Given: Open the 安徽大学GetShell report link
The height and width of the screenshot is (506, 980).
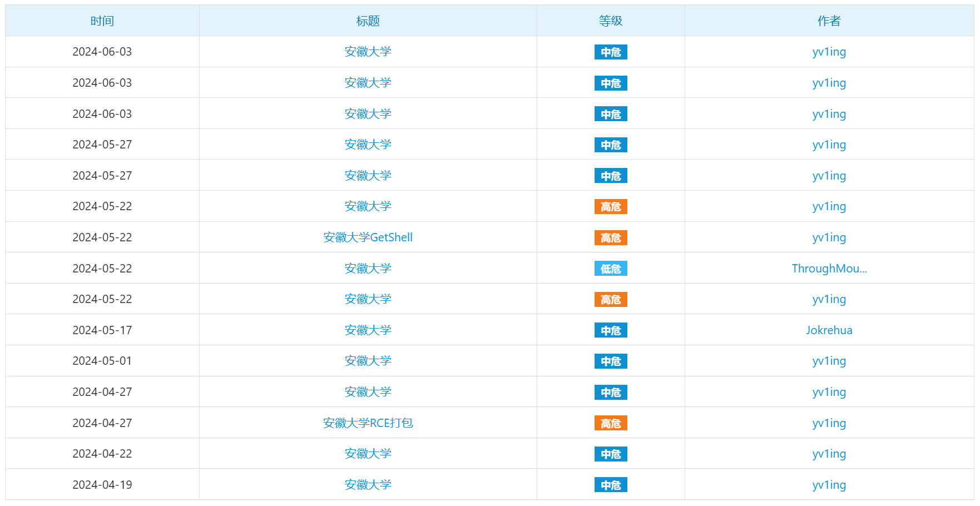Looking at the screenshot, I should coord(368,237).
